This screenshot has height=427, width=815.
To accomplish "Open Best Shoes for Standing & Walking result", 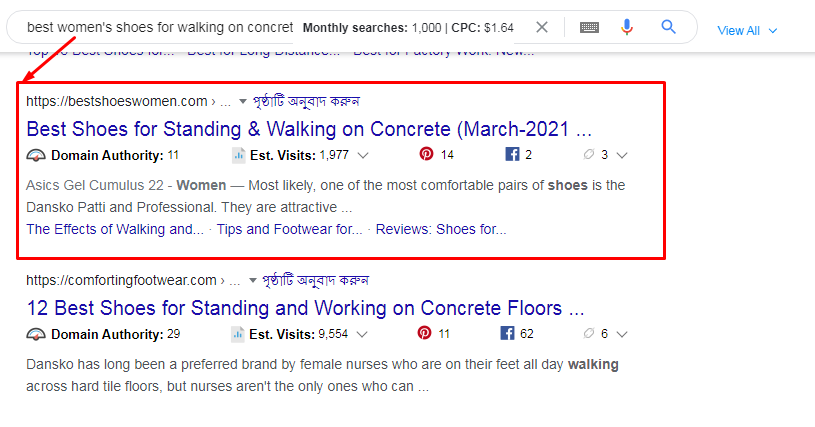I will [x=309, y=129].
